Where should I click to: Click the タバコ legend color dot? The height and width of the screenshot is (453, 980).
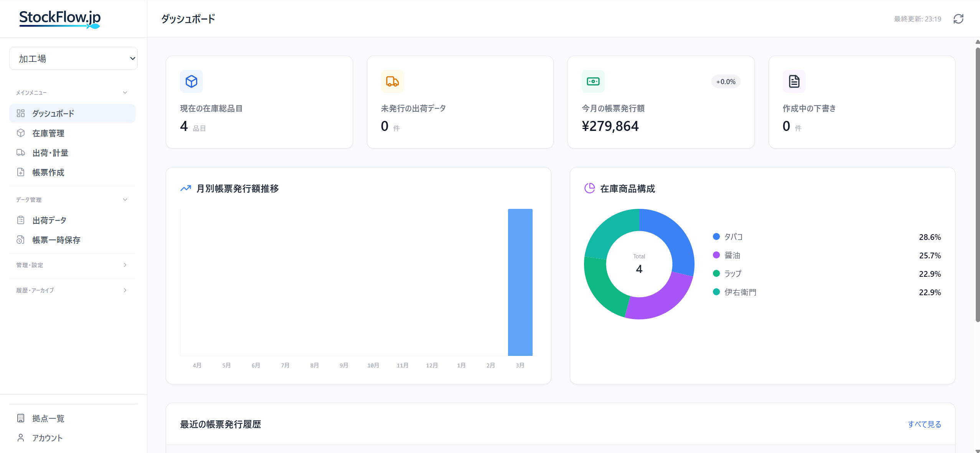[716, 236]
